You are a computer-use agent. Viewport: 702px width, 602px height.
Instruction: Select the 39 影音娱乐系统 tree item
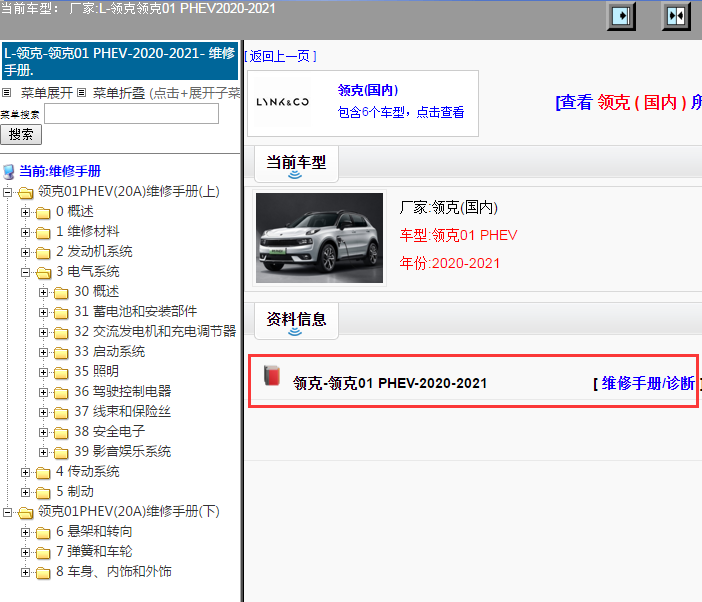[x=123, y=452]
